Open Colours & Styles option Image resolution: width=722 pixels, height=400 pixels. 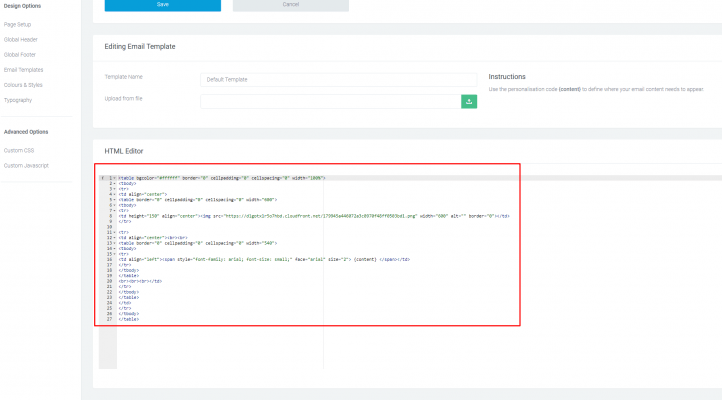click(x=23, y=85)
